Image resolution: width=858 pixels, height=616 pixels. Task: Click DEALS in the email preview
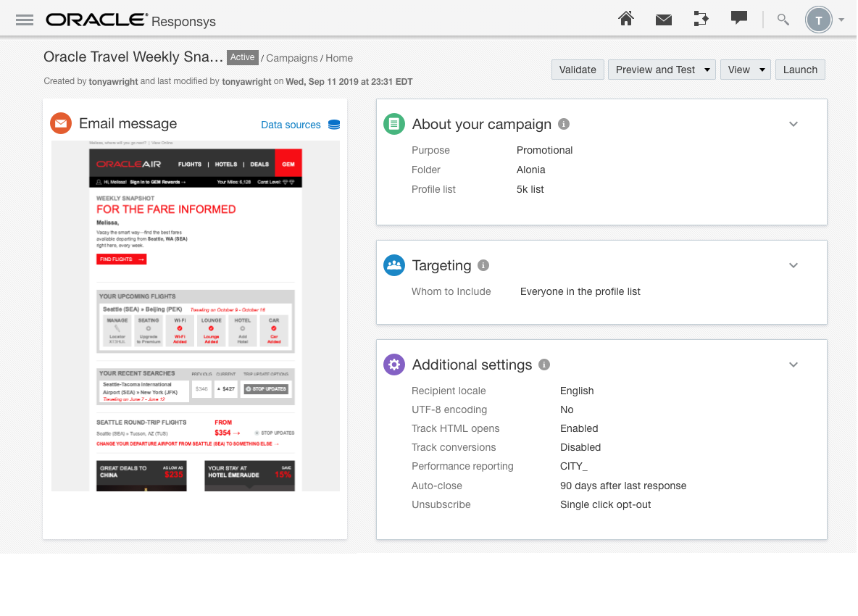coord(259,164)
